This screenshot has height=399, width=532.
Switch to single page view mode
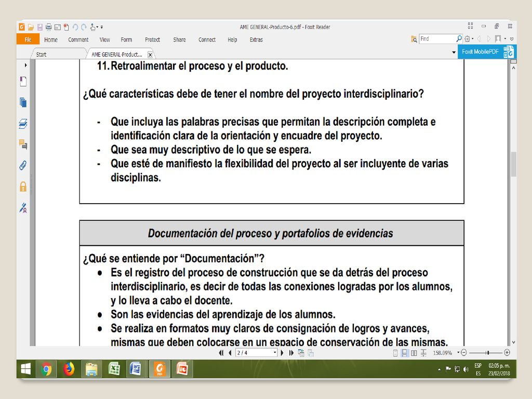[x=395, y=353]
